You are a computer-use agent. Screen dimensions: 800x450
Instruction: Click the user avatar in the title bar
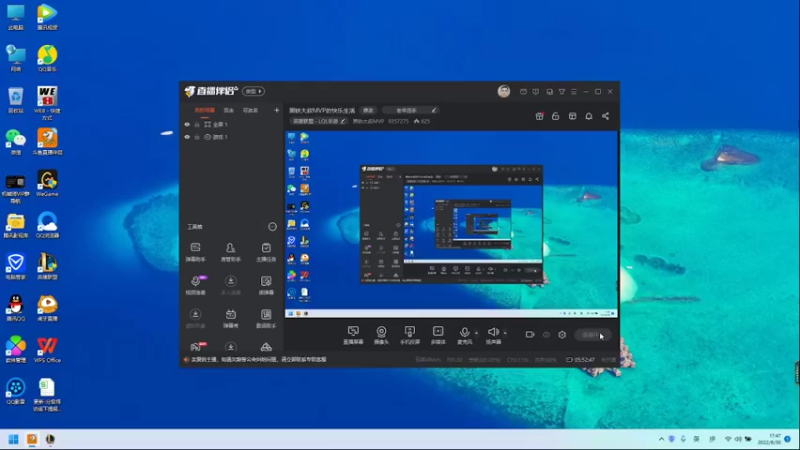[504, 91]
